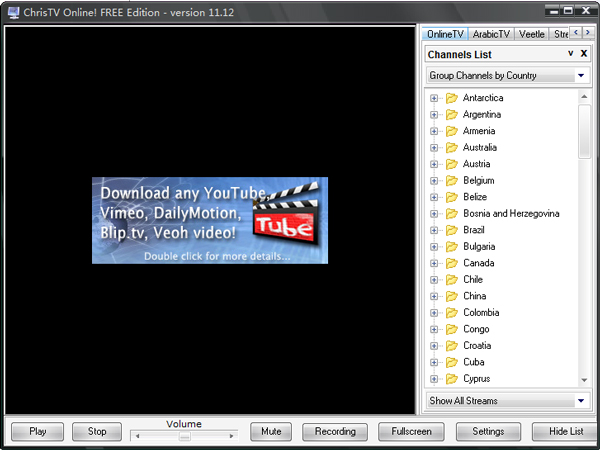Expand the Australia tree node
Screen dimensions: 600x450
pyautogui.click(x=434, y=148)
